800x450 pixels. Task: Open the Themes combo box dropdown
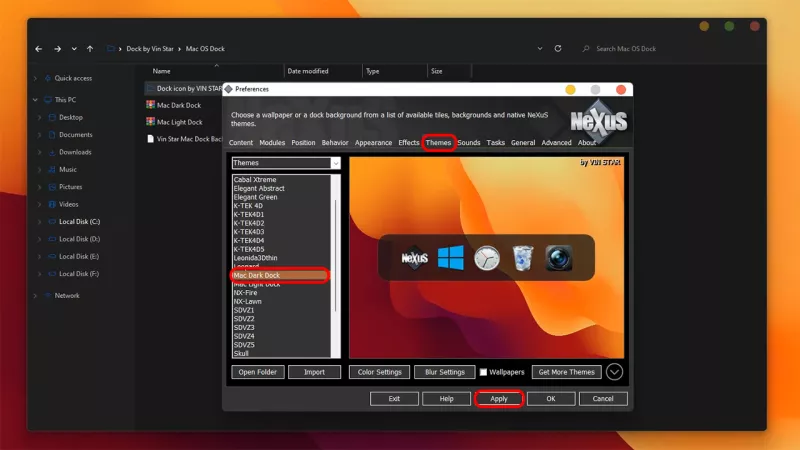335,163
